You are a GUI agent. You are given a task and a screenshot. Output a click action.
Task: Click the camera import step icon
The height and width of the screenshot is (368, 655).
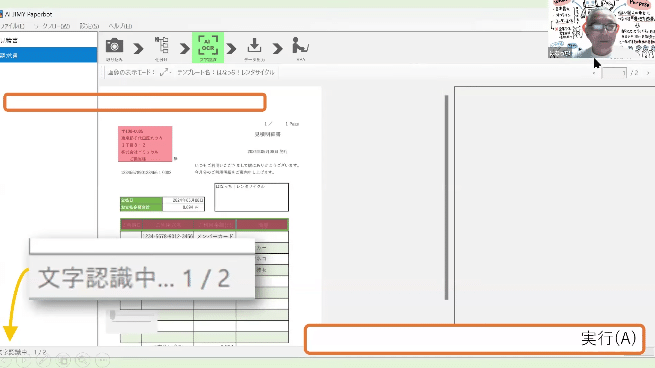click(114, 46)
